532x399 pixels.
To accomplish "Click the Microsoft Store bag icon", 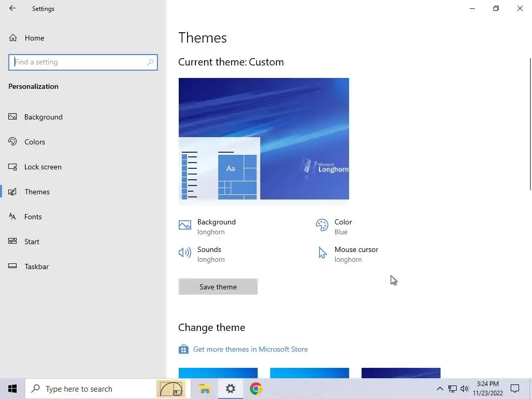I will tap(183, 349).
